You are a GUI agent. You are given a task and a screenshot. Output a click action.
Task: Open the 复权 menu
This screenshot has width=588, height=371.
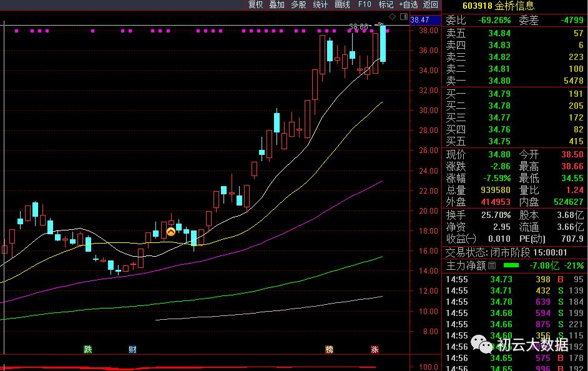(x=256, y=5)
